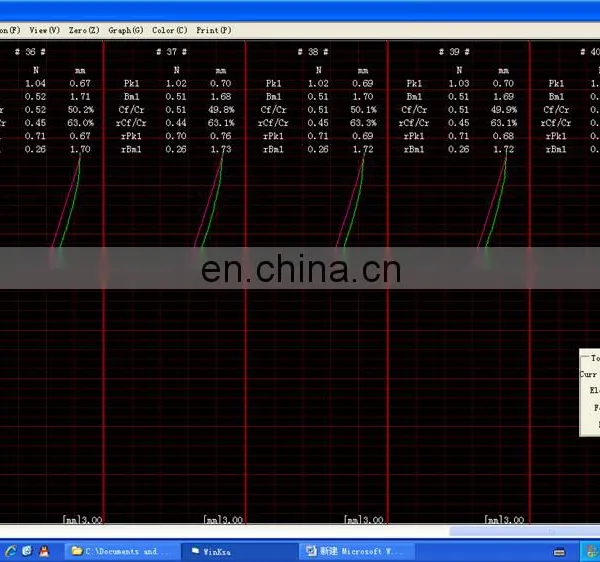The image size is (600, 562).
Task: Open the Zero(Z) menu
Action: click(x=84, y=30)
